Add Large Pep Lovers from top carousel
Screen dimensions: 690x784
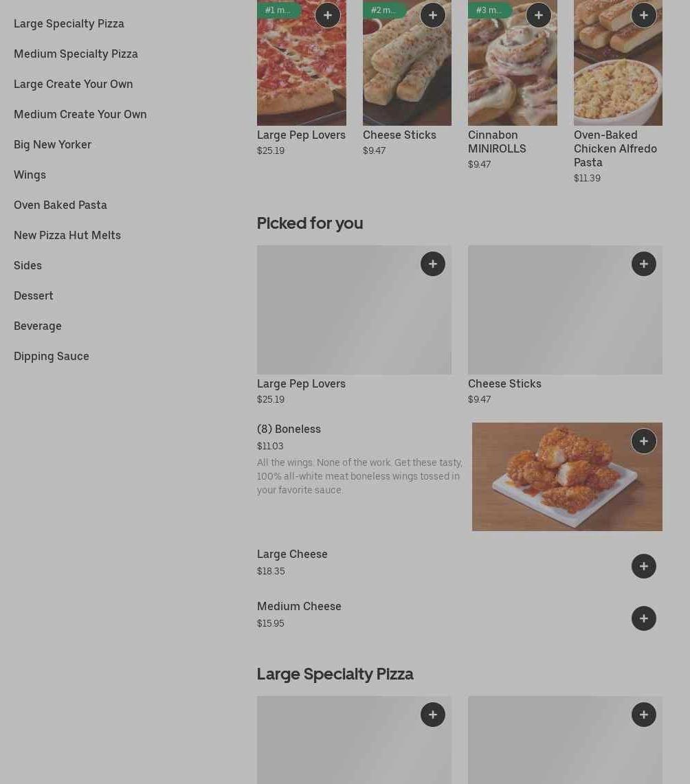(327, 15)
